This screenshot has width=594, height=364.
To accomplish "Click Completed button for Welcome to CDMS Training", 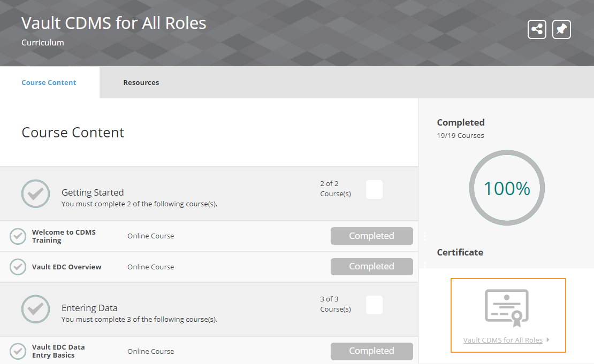I will pos(371,236).
